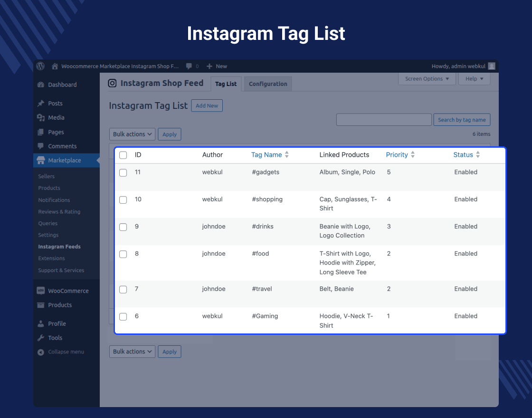Click Howdy, admin webkul text
The height and width of the screenshot is (418, 532).
pos(458,66)
